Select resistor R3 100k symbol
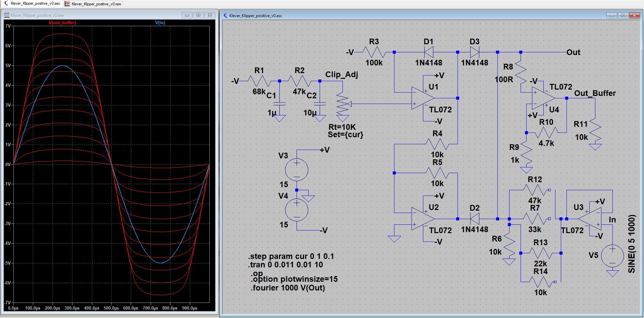The width and height of the screenshot is (644, 318). click(374, 52)
